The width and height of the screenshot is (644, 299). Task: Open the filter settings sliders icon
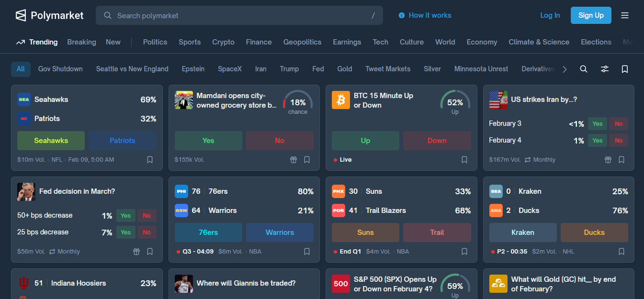tap(604, 69)
